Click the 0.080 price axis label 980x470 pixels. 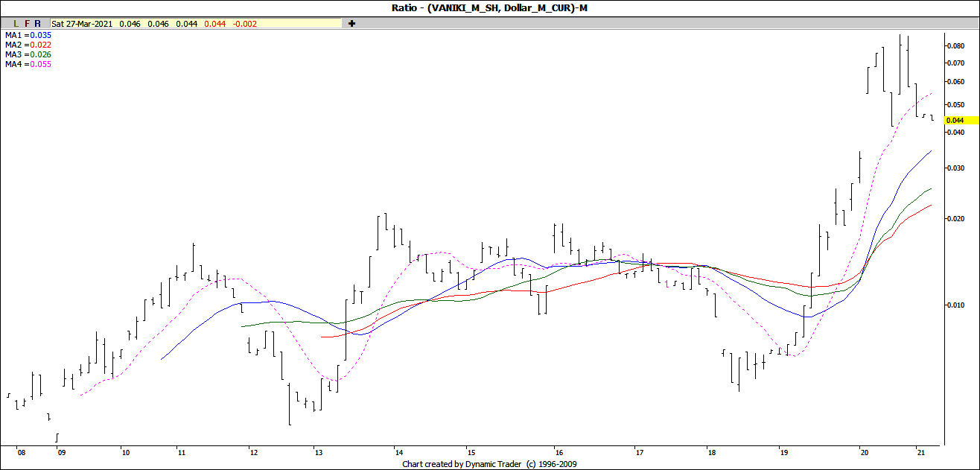click(956, 46)
